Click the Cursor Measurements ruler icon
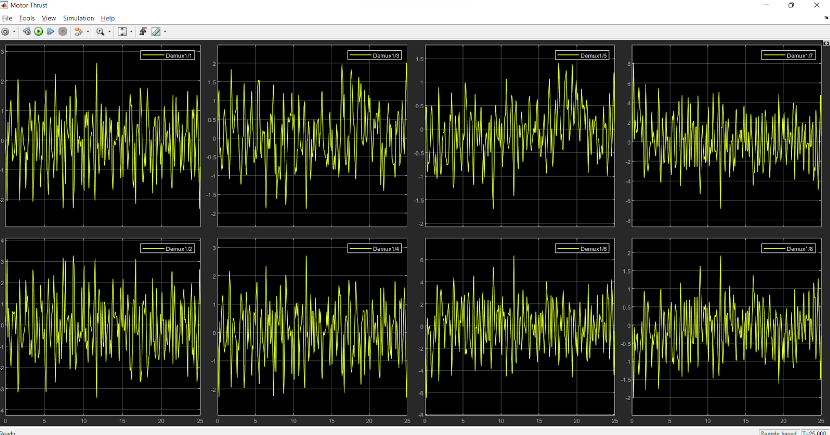830x435 pixels. (155, 32)
